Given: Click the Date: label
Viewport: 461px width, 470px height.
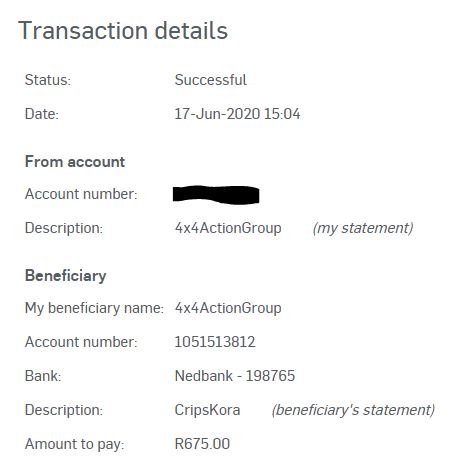Looking at the screenshot, I should [x=42, y=114].
